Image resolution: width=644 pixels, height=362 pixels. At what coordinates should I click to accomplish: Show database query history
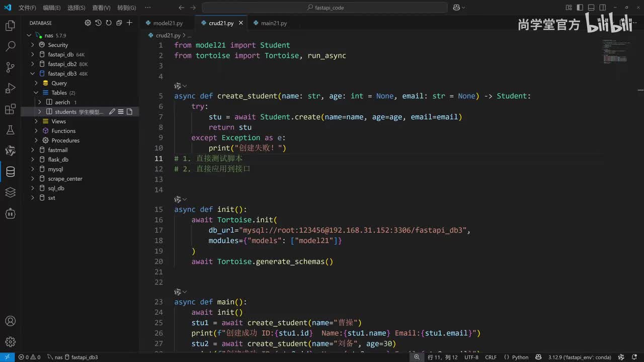point(98,23)
